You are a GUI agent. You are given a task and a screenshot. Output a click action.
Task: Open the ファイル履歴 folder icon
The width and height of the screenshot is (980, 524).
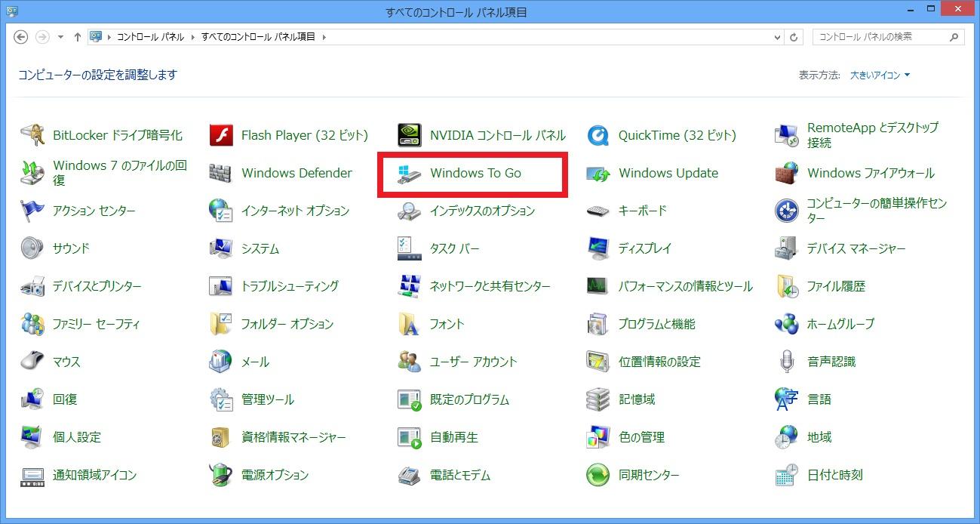click(x=786, y=286)
